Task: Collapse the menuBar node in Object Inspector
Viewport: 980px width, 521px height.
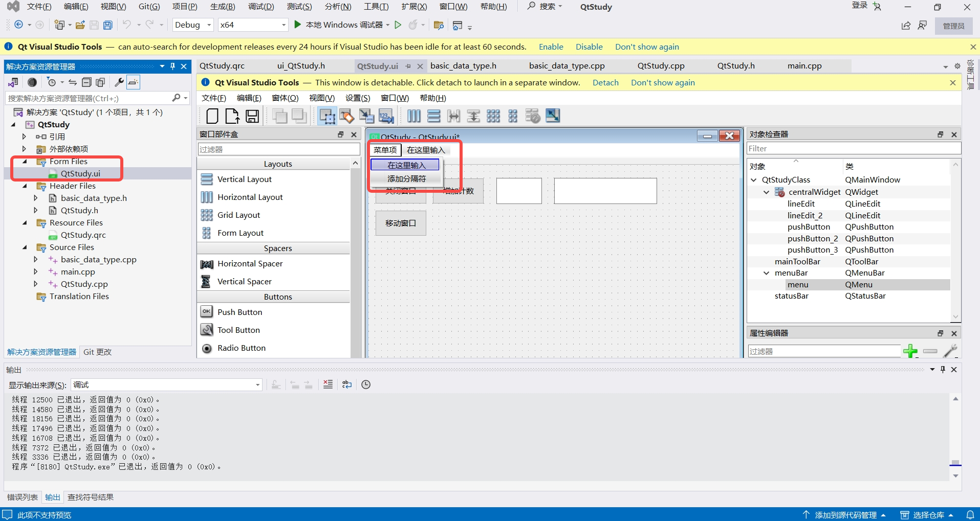Action: (x=766, y=273)
